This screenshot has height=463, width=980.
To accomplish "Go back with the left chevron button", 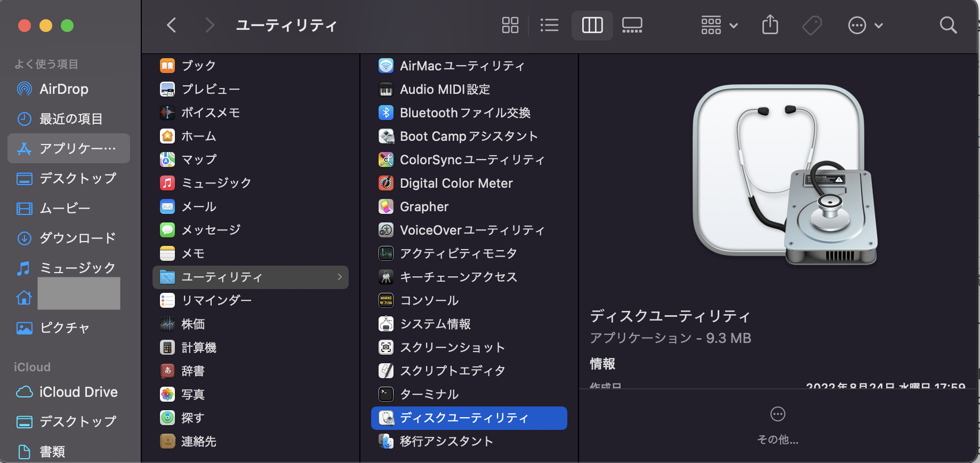I will [x=171, y=25].
